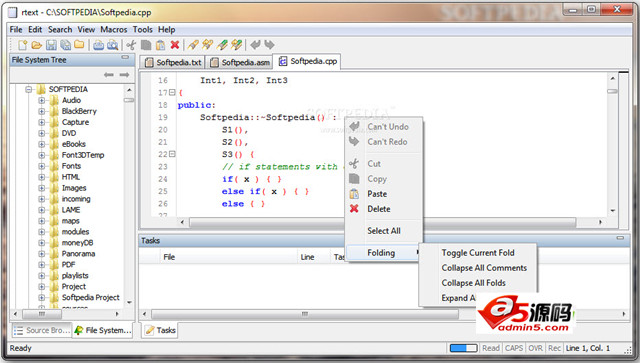Viewport: 640px width, 363px height.
Task: Click the Open file toolbar icon
Action: coord(37,45)
